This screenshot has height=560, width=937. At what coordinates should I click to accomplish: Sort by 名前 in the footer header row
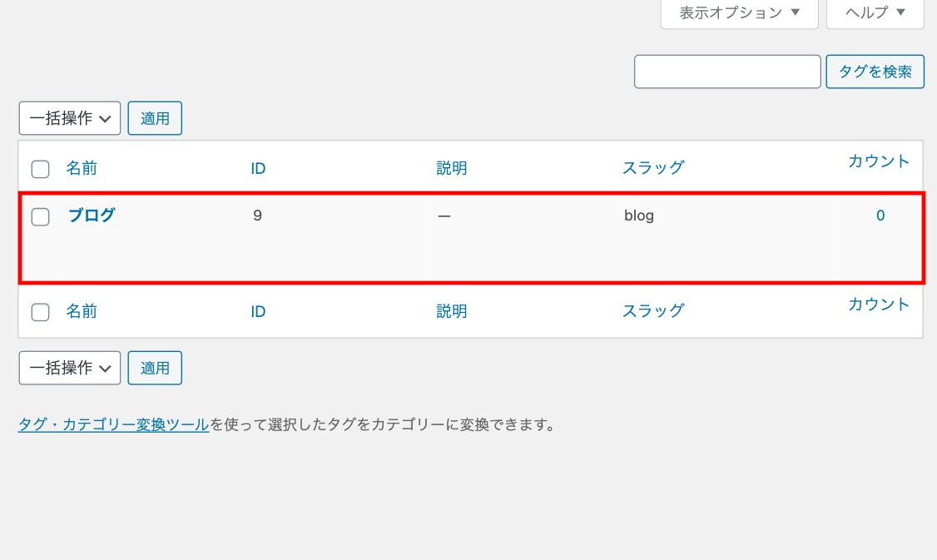(82, 310)
